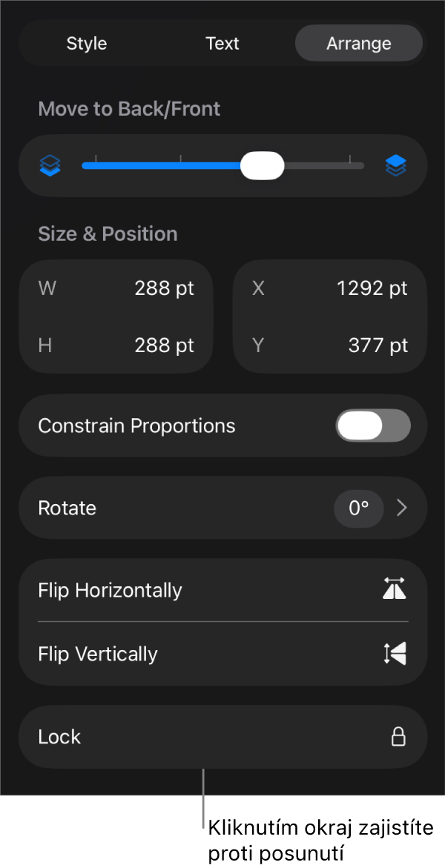
Task: Toggle the Constrain Proportions switch
Action: tap(372, 425)
